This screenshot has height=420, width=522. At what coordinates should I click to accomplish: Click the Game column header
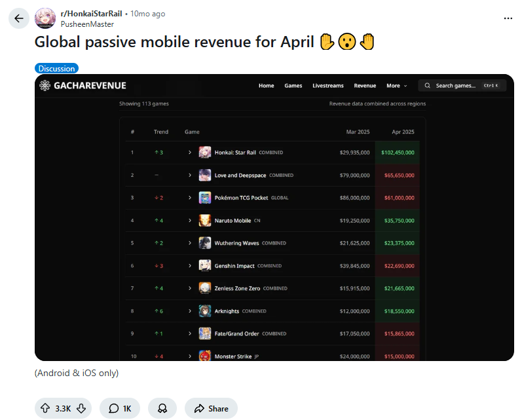point(192,132)
